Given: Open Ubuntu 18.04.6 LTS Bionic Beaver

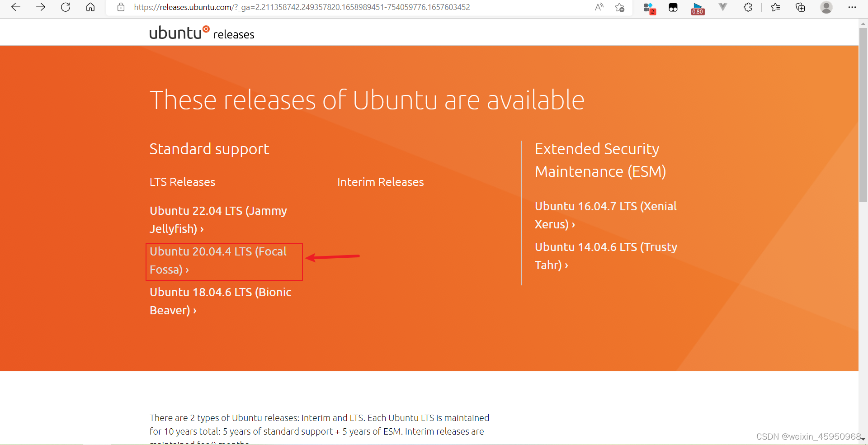Looking at the screenshot, I should (221, 301).
